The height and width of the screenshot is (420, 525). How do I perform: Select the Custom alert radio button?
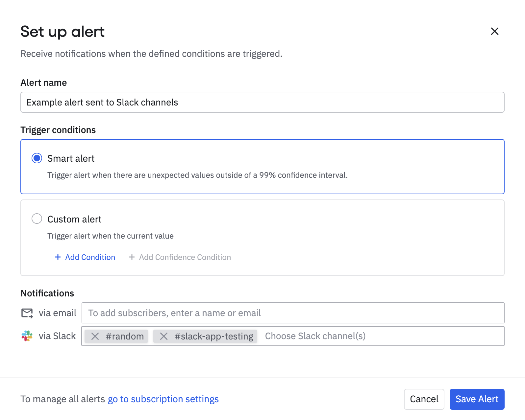(37, 219)
